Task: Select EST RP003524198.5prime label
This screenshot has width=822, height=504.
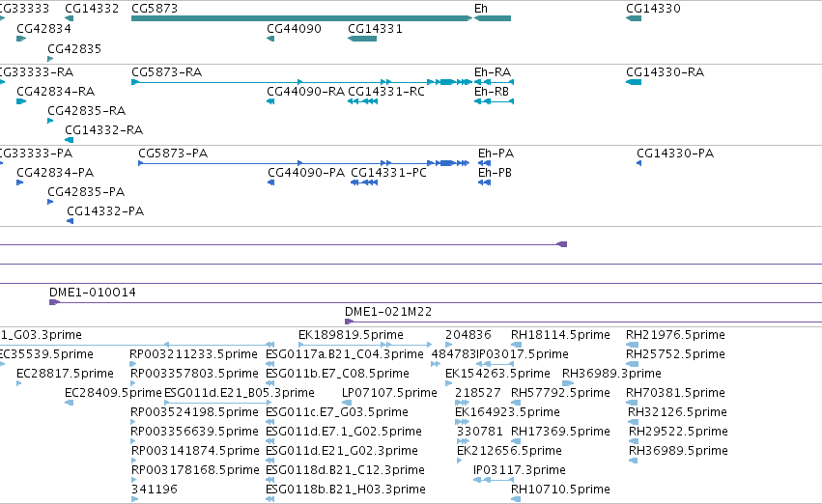Action: [194, 412]
